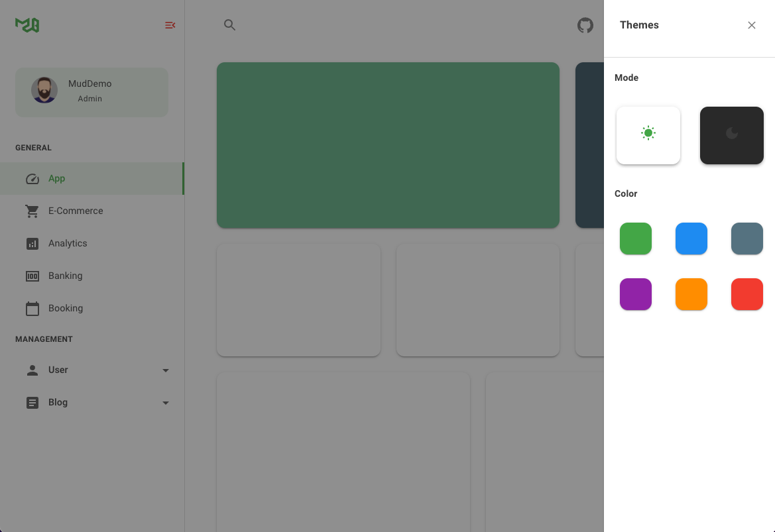This screenshot has height=532, width=775.
Task: Open Booking via the calendar icon
Action: point(32,308)
